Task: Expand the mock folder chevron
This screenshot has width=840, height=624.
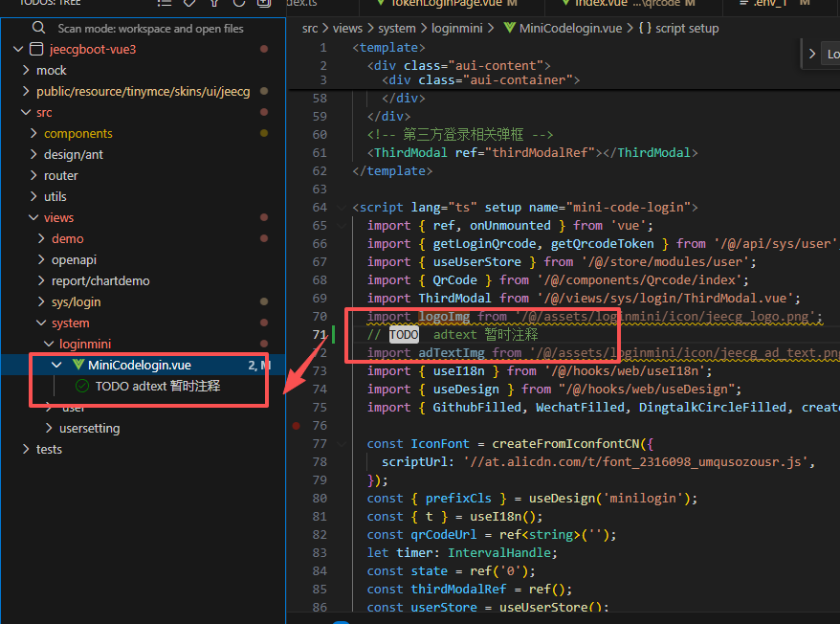Action: [26, 70]
